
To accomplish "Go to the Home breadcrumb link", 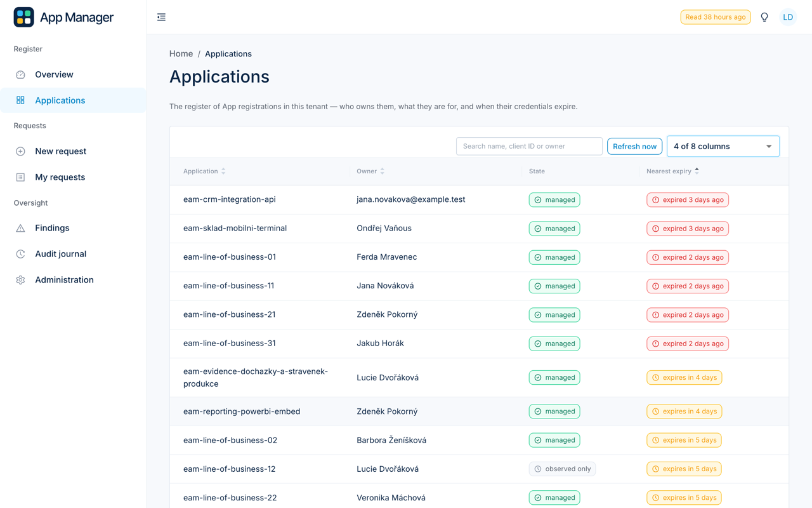I will point(181,54).
